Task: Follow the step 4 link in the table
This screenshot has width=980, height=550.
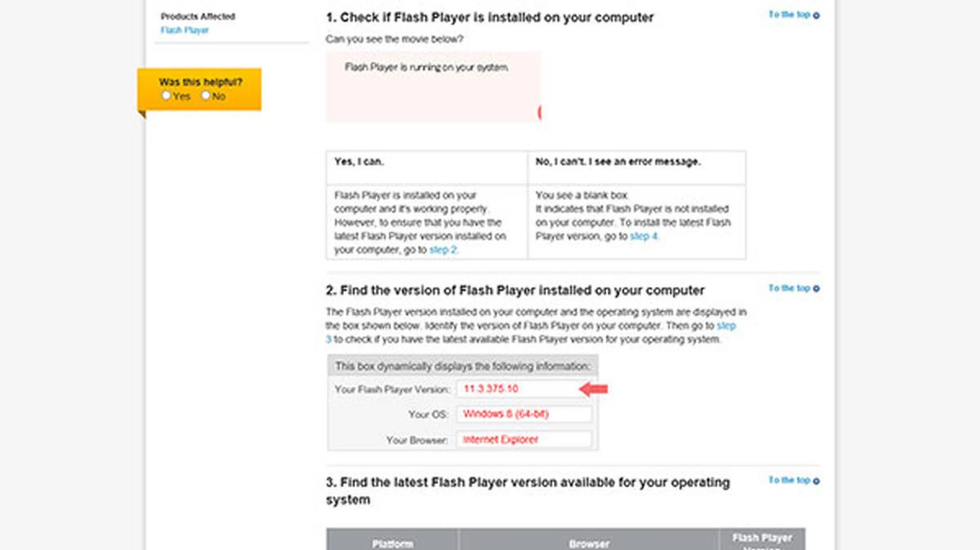Action: (x=644, y=236)
